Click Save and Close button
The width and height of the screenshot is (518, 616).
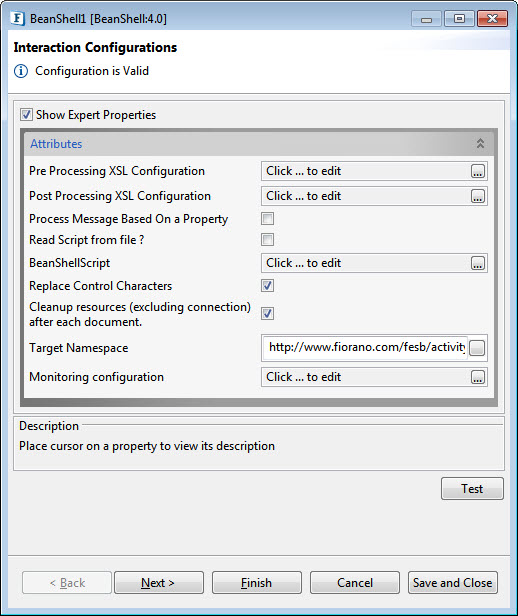tap(452, 583)
